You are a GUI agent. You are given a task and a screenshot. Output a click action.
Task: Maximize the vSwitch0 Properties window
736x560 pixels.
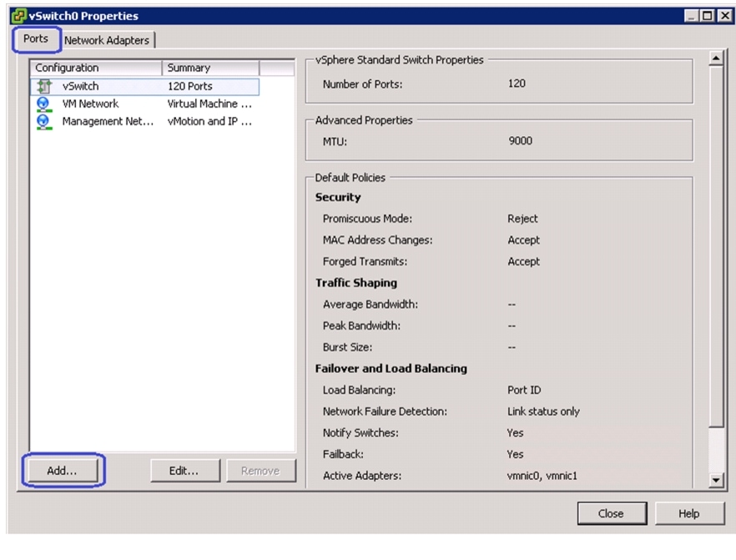(707, 16)
